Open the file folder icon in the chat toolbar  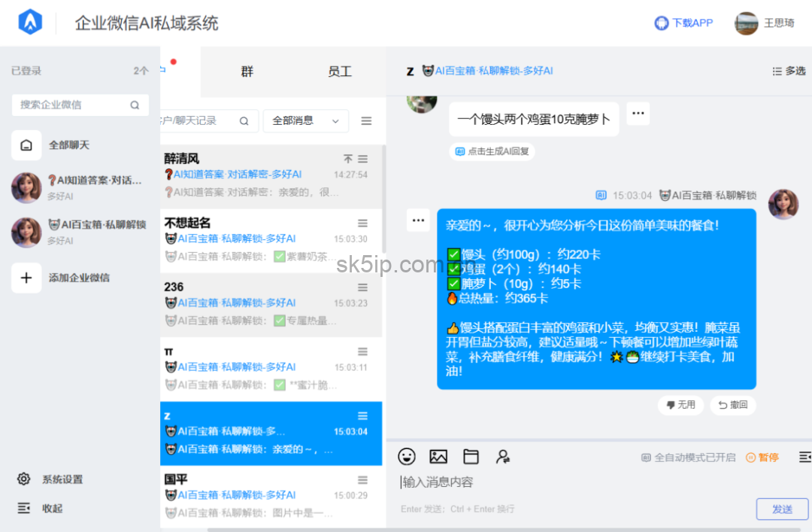[x=471, y=456]
